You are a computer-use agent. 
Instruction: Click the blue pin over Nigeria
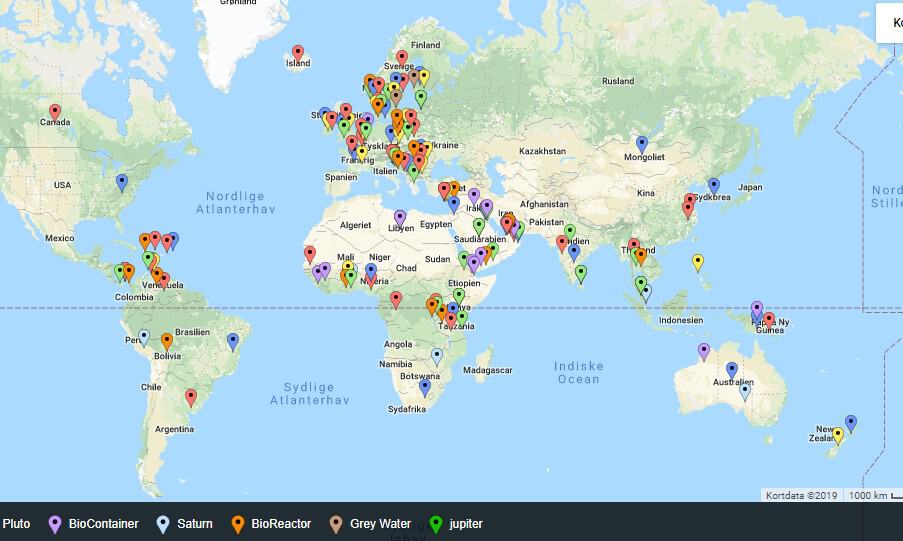pos(371,271)
